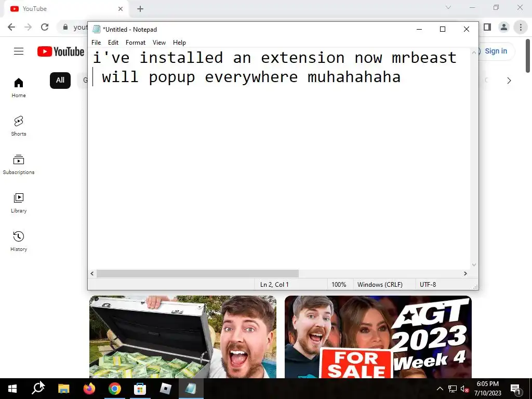Open a new Chrome tab
This screenshot has width=532, height=399.
[140, 9]
